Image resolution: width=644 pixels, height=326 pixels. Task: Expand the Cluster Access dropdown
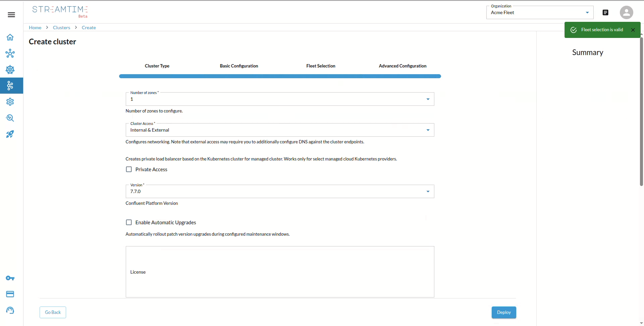280,130
